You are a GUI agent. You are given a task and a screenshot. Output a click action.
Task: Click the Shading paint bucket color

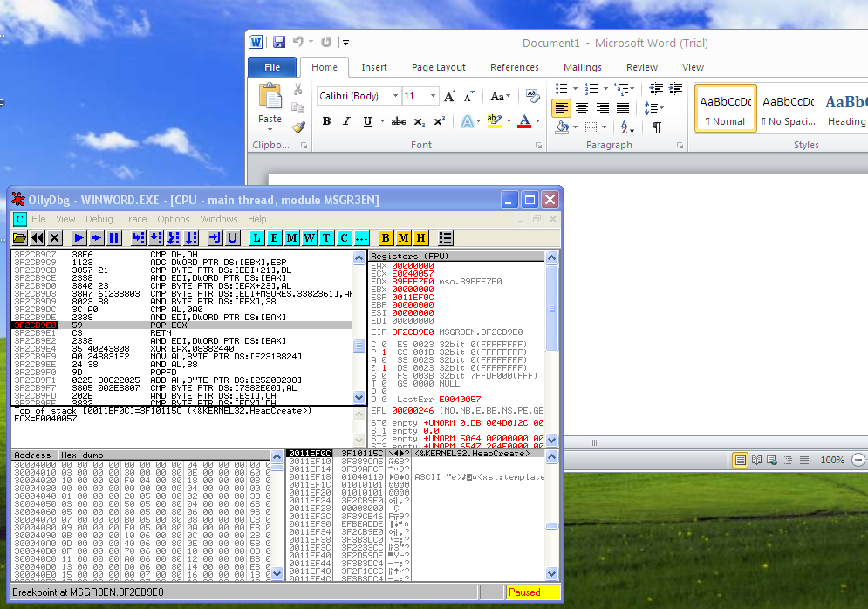pyautogui.click(x=562, y=127)
